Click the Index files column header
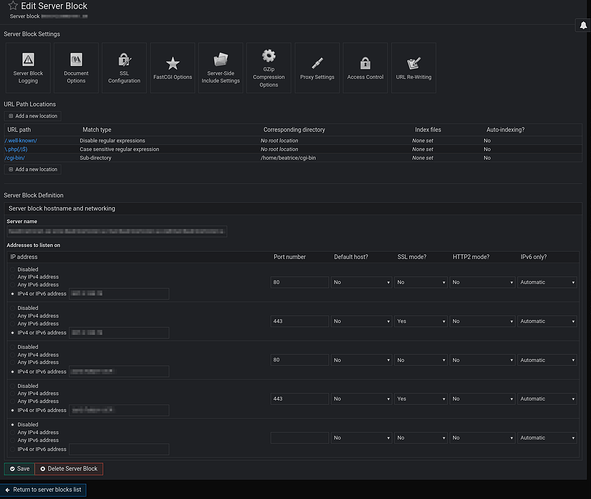 click(x=428, y=130)
